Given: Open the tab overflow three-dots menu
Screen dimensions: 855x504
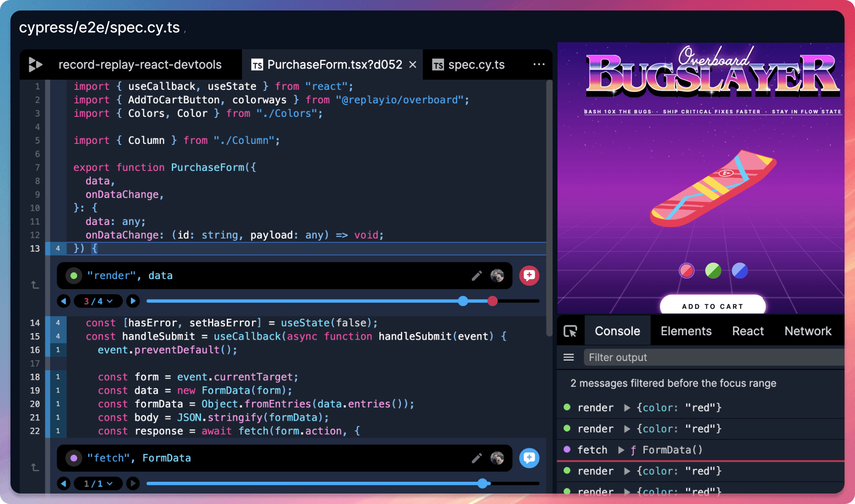Looking at the screenshot, I should pos(539,64).
